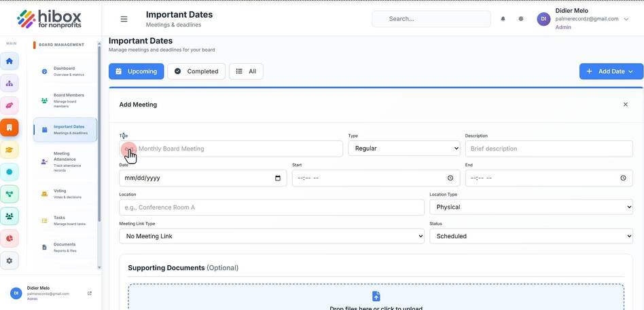Viewport: 644px width, 310px height.
Task: Open the Location Type dropdown showing Physical
Action: click(531, 207)
